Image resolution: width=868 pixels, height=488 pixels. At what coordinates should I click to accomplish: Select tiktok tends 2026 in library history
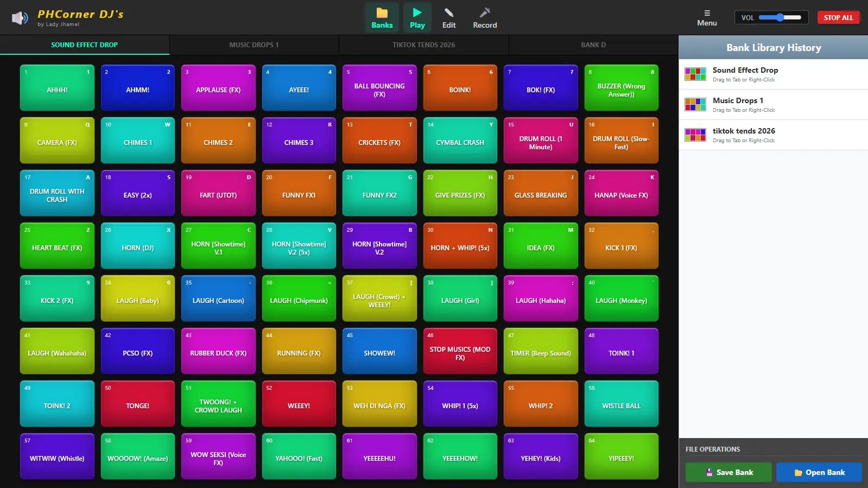(773, 135)
